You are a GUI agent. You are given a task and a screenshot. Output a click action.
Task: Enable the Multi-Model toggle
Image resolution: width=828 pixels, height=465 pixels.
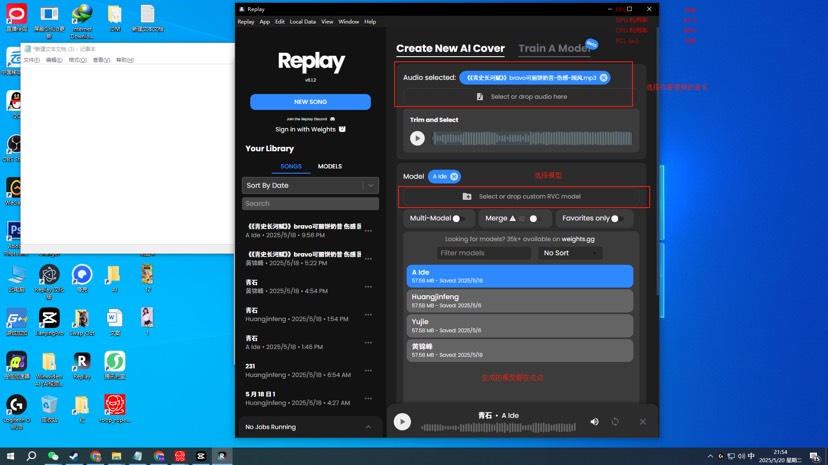click(458, 219)
